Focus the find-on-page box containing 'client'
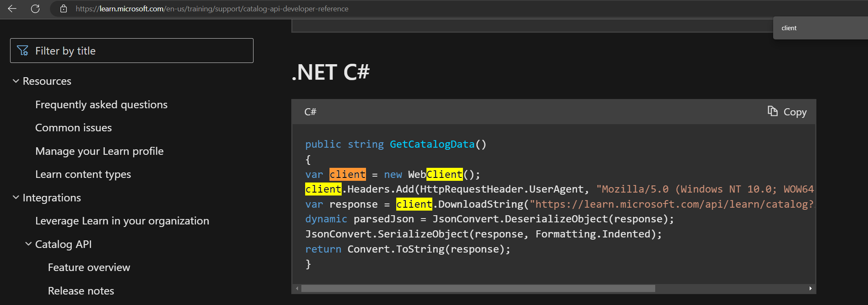 point(820,28)
